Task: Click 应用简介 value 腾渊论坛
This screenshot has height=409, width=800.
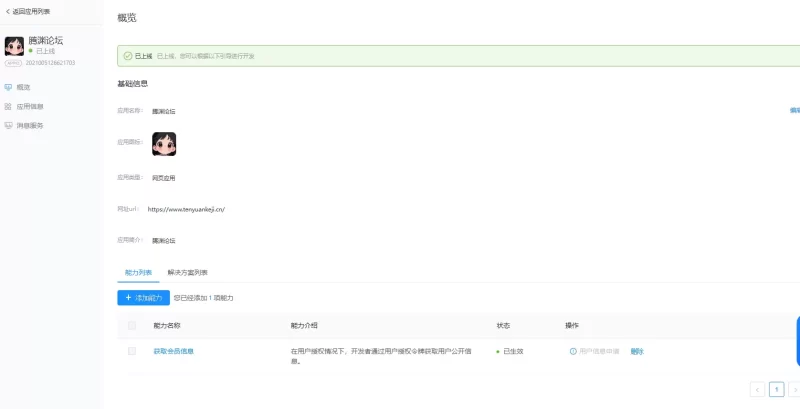Action: [x=163, y=240]
